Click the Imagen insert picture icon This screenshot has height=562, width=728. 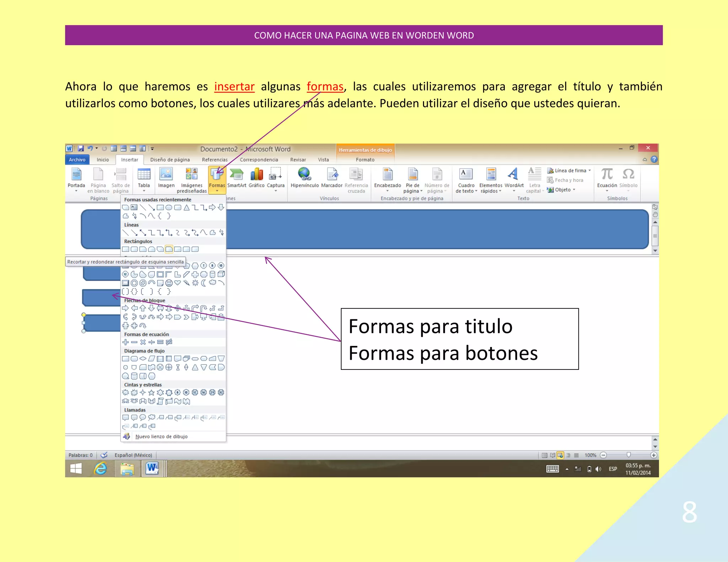coord(166,174)
